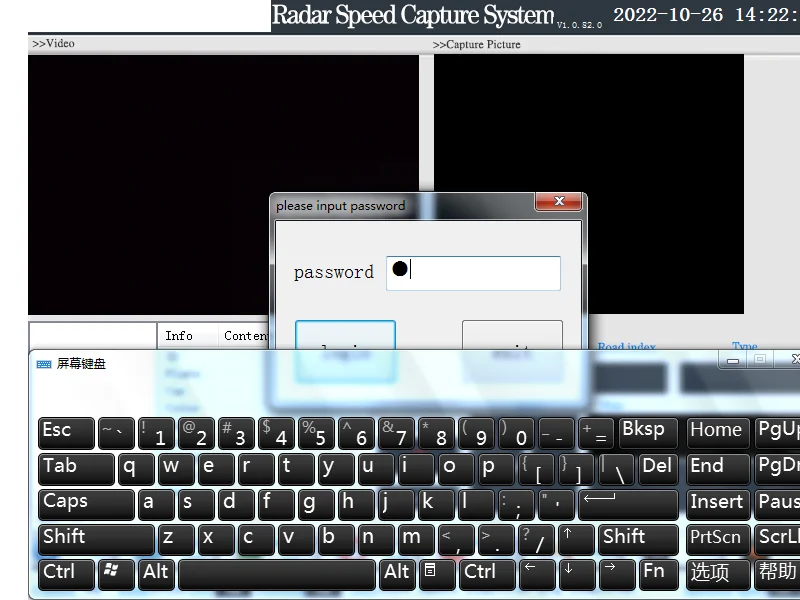Click the right arrow key

pos(617,574)
